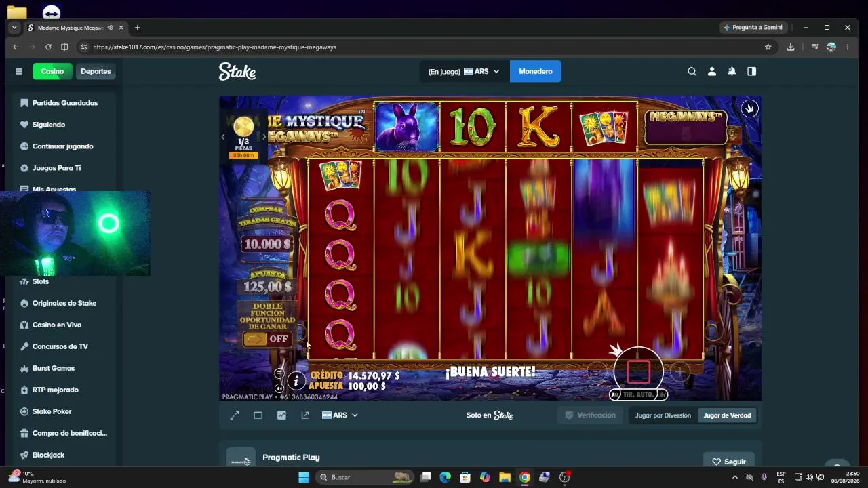Image resolution: width=868 pixels, height=488 pixels.
Task: Start autoplay with TIR. AUTO. button
Action: point(638,394)
